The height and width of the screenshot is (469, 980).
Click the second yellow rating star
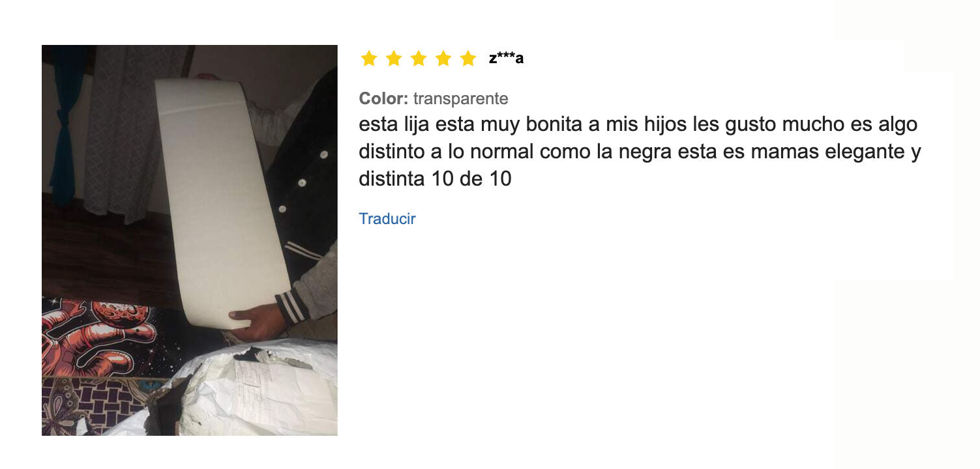394,59
